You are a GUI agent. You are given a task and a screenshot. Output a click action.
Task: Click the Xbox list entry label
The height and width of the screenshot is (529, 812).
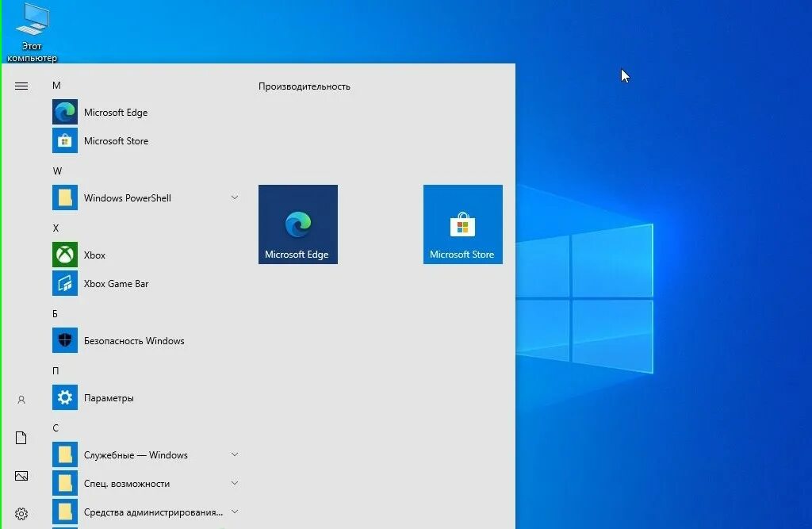point(94,255)
